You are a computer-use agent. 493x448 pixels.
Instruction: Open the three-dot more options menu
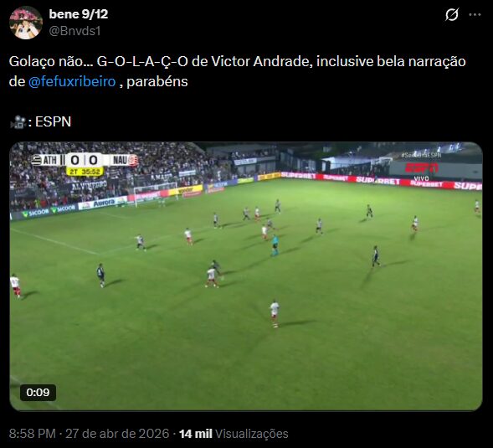[x=475, y=14]
